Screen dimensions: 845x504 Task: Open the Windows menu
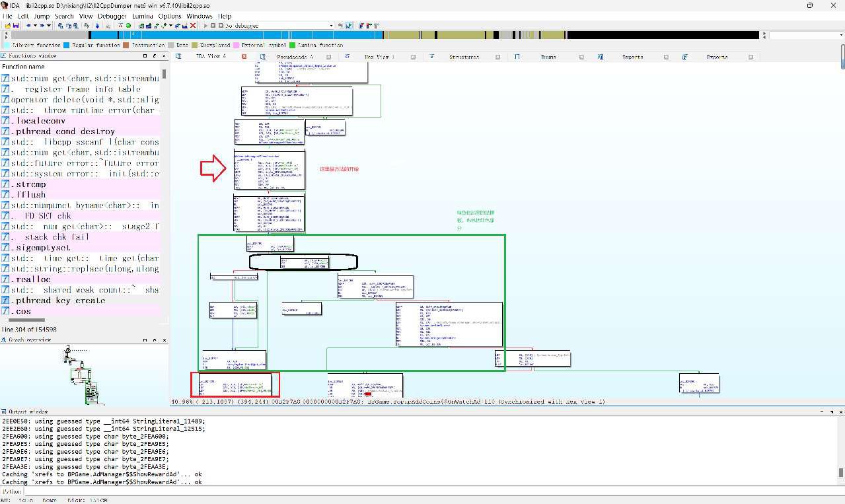(200, 16)
